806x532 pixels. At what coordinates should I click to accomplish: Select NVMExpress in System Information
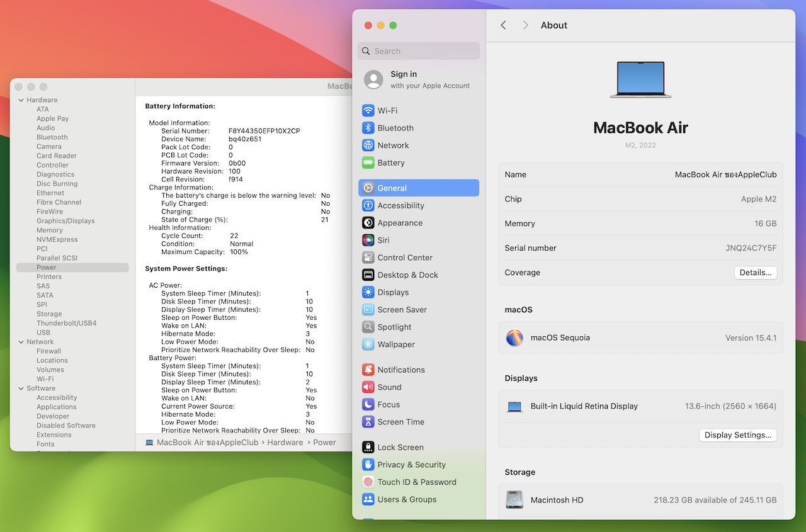tap(57, 239)
